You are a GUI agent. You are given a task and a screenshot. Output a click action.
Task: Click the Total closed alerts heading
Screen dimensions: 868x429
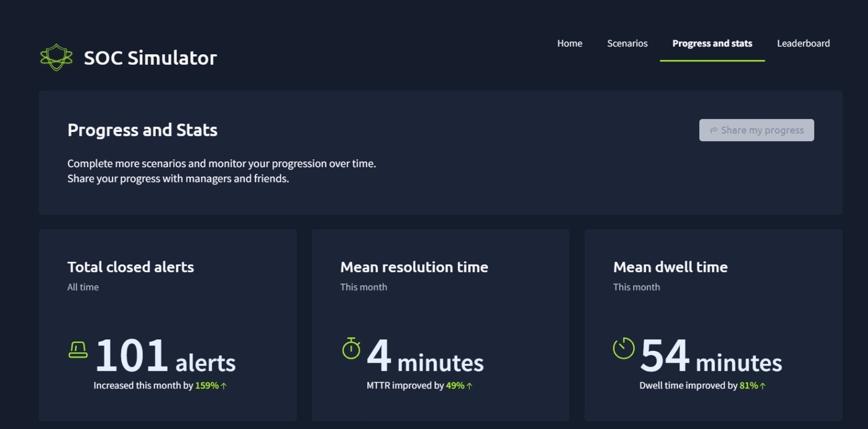tap(131, 267)
